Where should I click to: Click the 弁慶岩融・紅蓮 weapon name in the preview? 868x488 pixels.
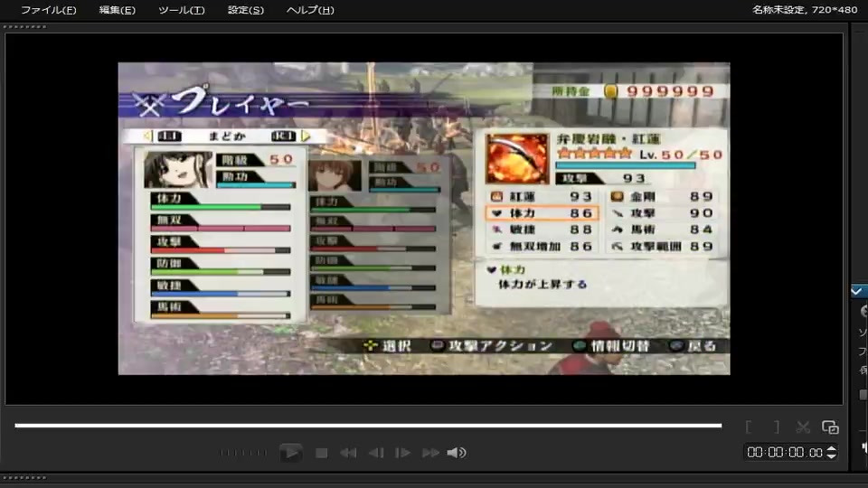[x=609, y=139]
